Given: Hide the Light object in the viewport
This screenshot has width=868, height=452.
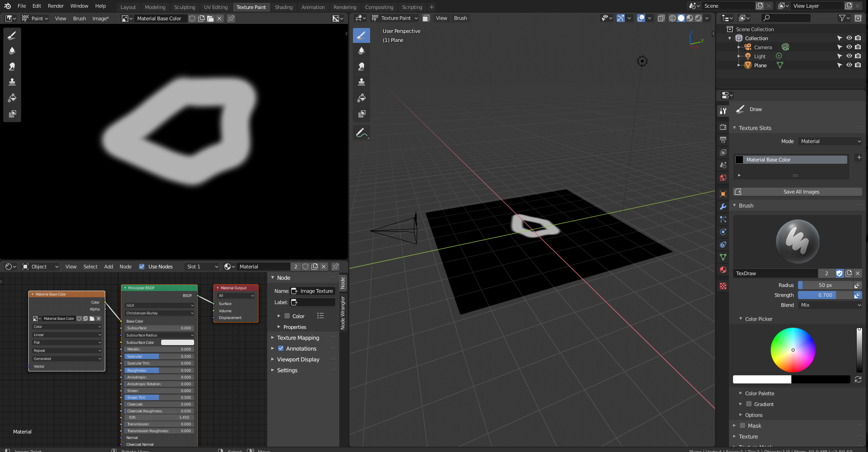Looking at the screenshot, I should (849, 56).
